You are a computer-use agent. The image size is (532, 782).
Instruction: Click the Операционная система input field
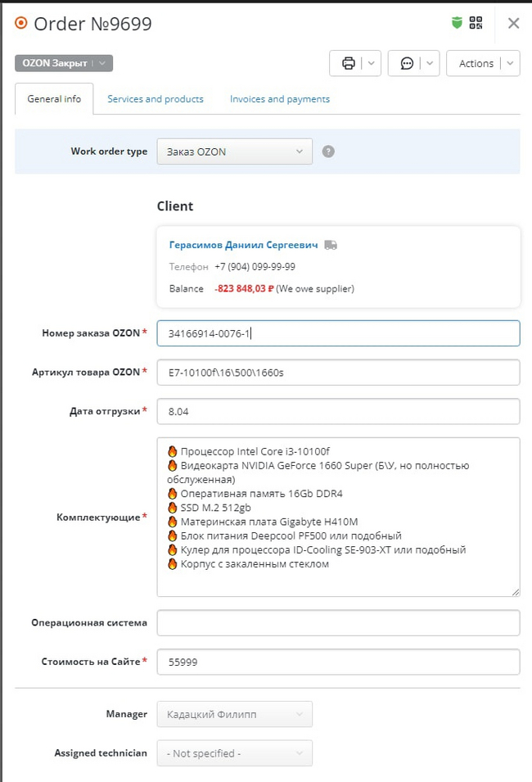(338, 622)
